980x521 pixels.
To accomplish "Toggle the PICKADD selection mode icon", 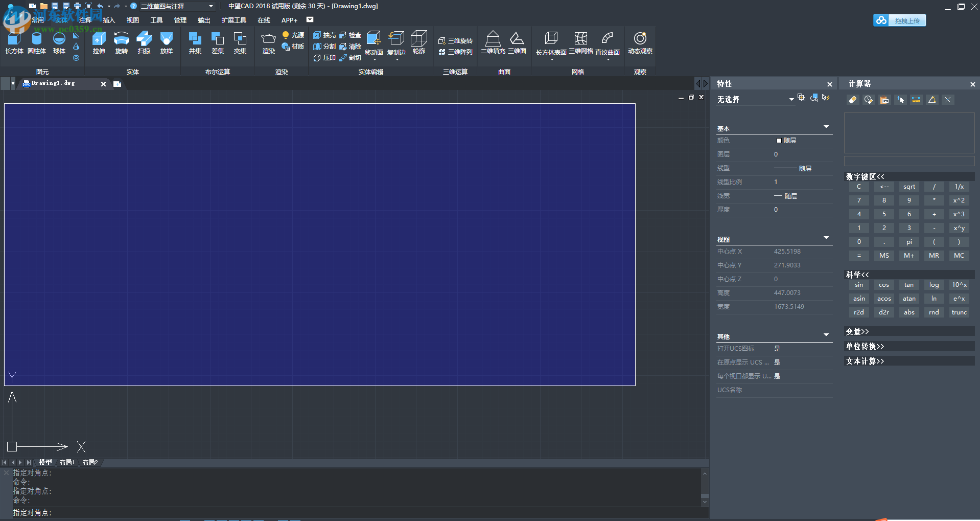I will (801, 98).
